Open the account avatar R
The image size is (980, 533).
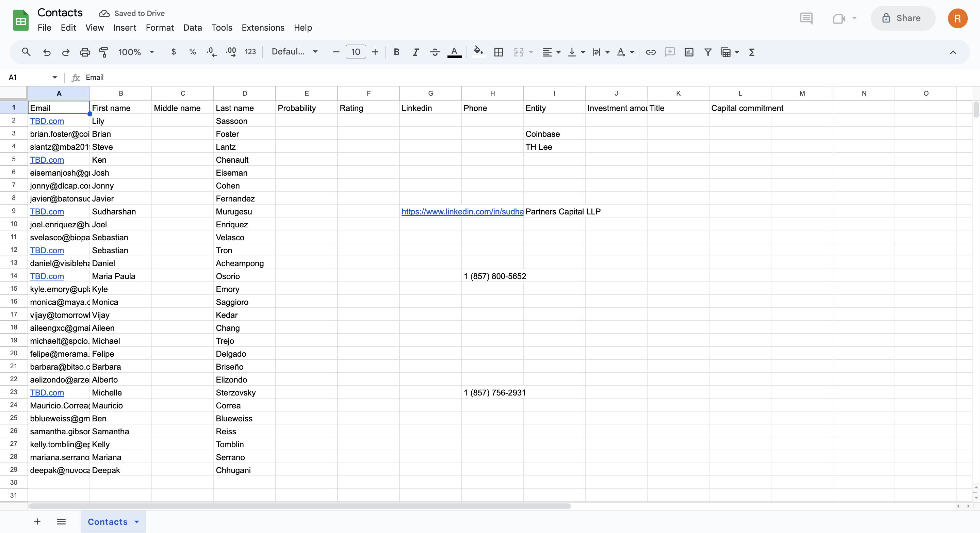pyautogui.click(x=958, y=18)
